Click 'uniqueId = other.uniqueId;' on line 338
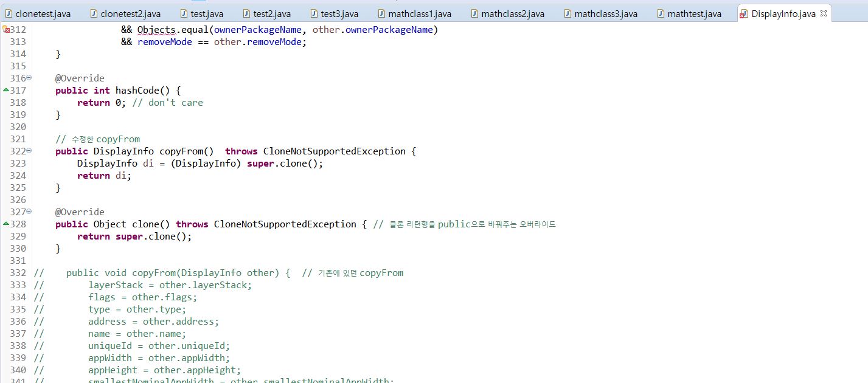This screenshot has width=868, height=383. (159, 345)
